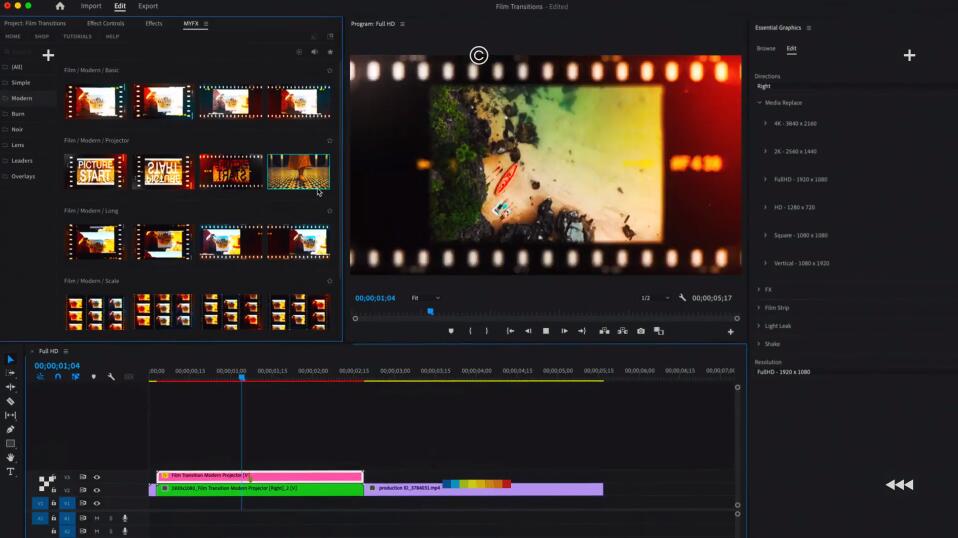Image resolution: width=958 pixels, height=538 pixels.
Task: Toggle lock on V2 track
Action: (54, 490)
